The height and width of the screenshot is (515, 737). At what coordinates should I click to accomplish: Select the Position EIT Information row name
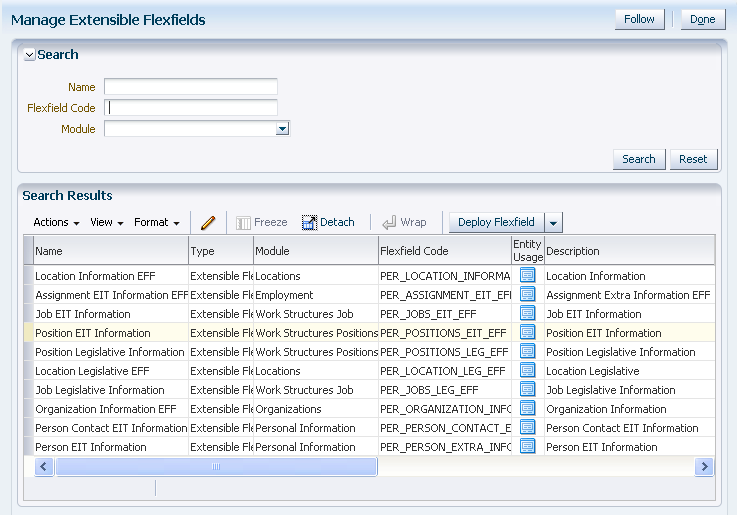pyautogui.click(x=93, y=333)
